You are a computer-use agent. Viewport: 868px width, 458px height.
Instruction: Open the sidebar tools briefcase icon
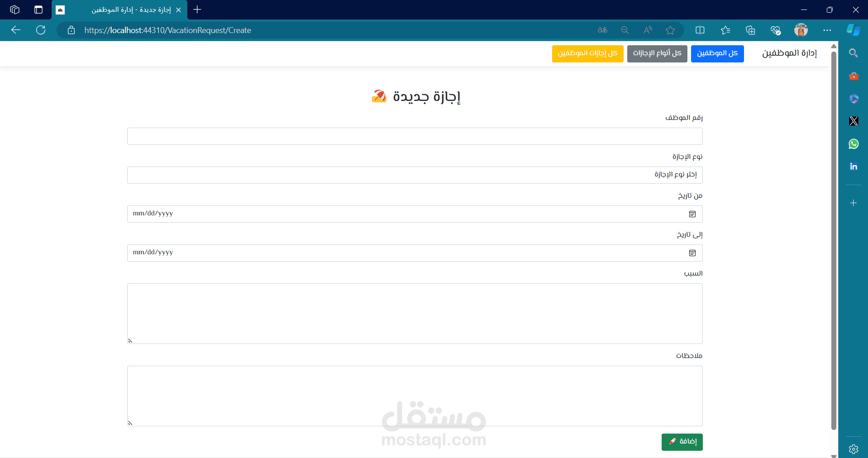point(854,76)
